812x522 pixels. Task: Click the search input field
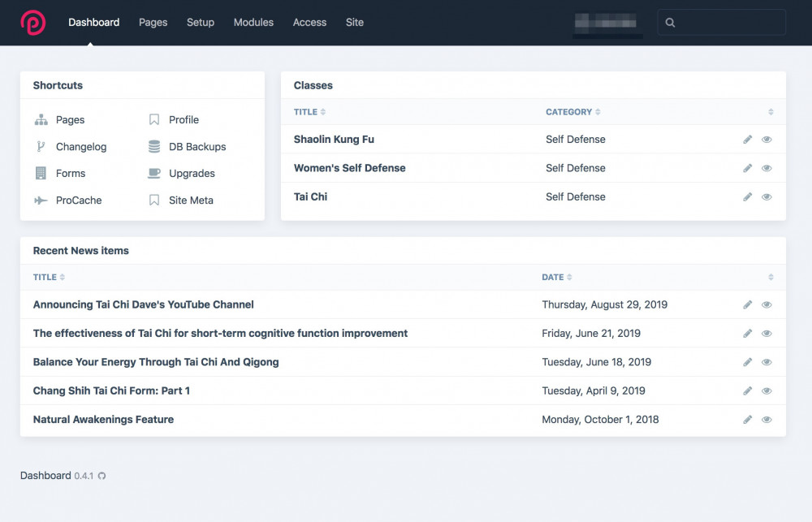(x=728, y=23)
